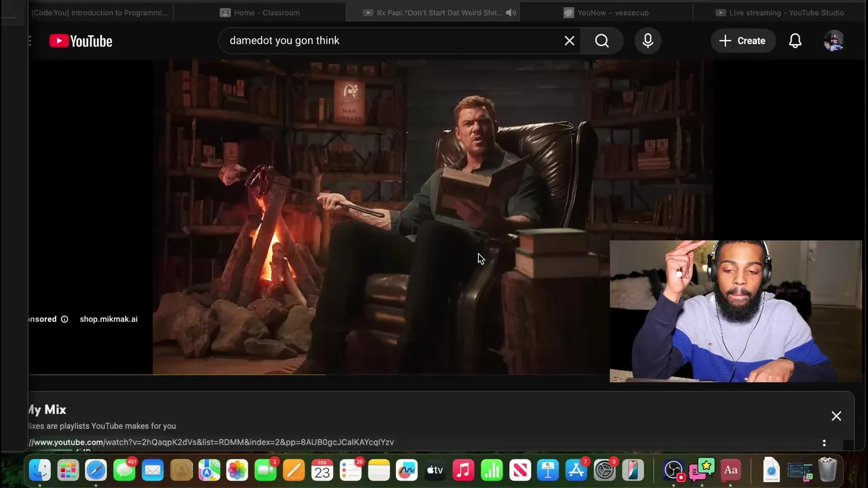
Task: Open the Downloads file in Dock
Action: 771,470
